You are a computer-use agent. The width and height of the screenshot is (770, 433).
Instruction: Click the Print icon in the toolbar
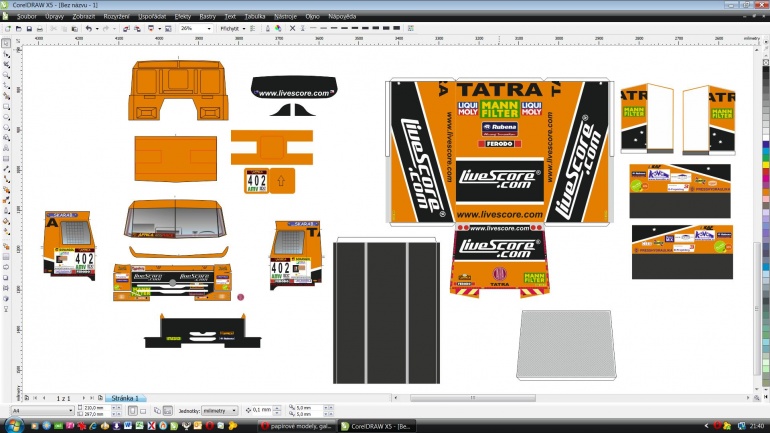(39, 28)
